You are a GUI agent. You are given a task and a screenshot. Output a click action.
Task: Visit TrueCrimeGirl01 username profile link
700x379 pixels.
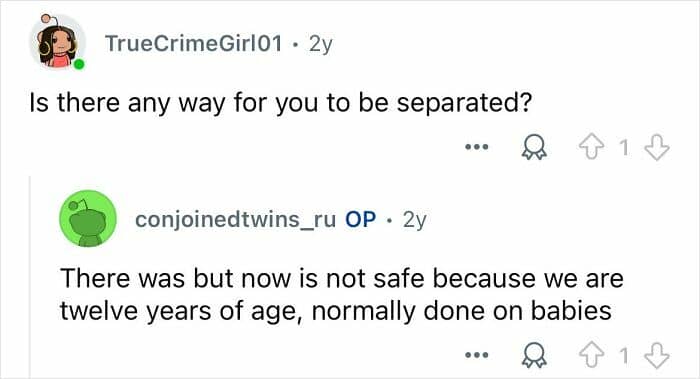(x=194, y=43)
